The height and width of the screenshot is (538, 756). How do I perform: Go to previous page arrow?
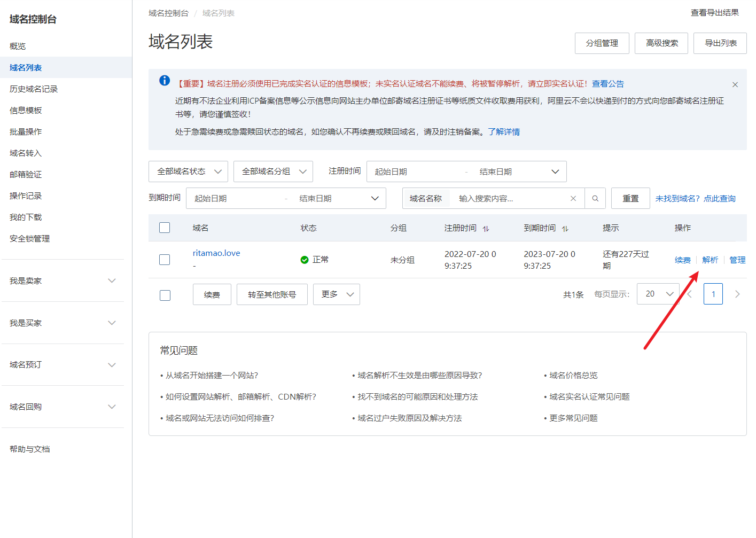click(x=690, y=294)
